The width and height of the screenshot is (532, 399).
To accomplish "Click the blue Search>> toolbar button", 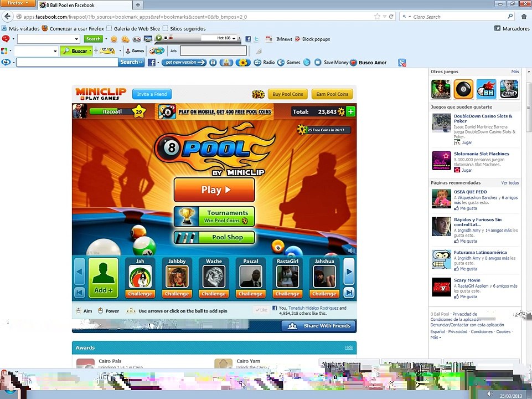I will pyautogui.click(x=131, y=62).
